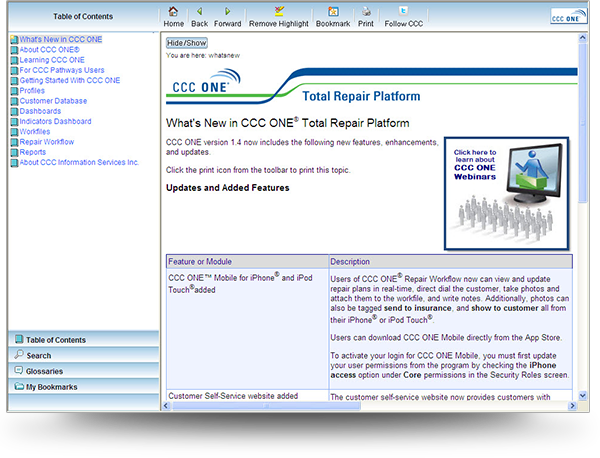Open the Customer Database topic
The height and width of the screenshot is (458, 600).
[53, 101]
